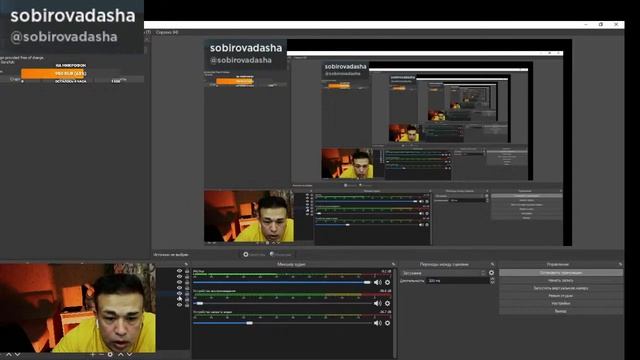Click the exit button in controls

561,311
